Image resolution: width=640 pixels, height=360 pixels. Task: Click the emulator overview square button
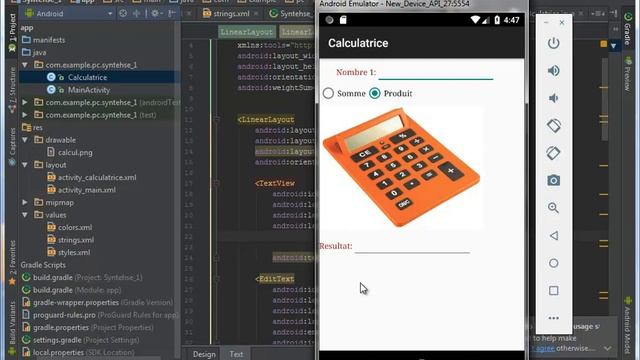[x=553, y=291]
